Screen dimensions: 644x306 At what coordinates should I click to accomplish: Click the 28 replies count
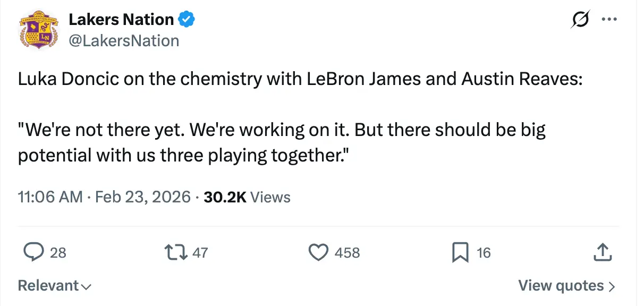(58, 252)
